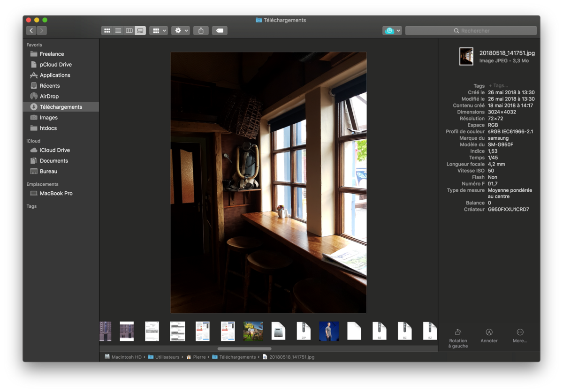Viewport: 563px width, 392px height.
Task: Select the man in grey shirt thumbnail
Action: (x=329, y=331)
